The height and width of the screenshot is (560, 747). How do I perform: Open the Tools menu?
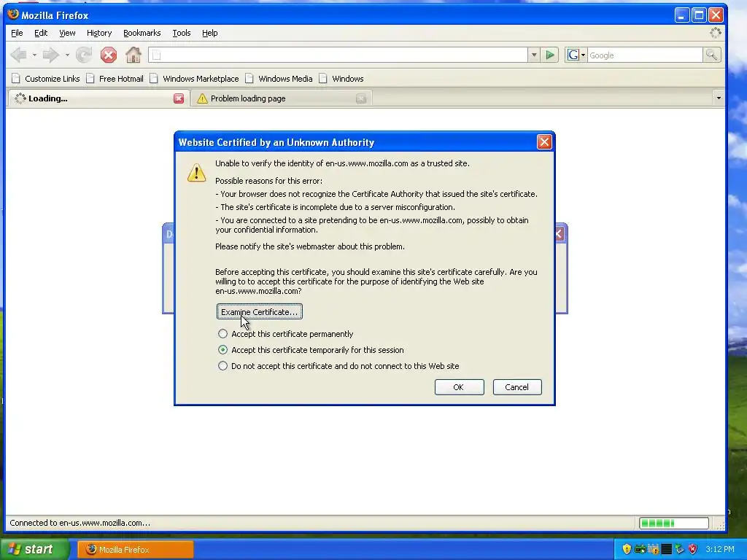point(182,33)
